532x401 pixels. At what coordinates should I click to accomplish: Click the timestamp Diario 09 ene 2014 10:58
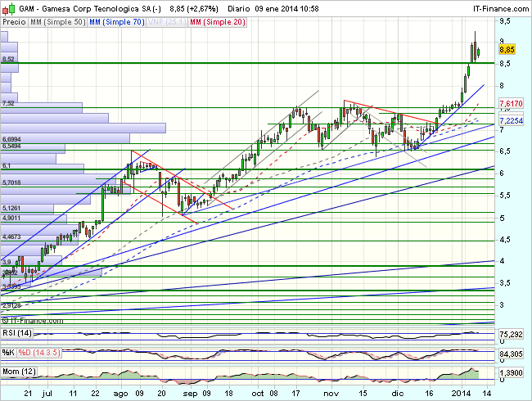[273, 9]
